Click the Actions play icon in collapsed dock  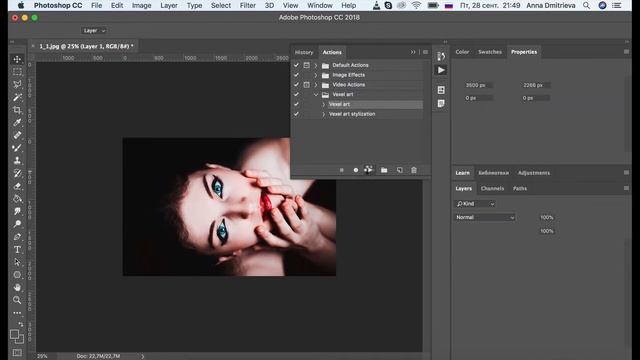click(441, 70)
